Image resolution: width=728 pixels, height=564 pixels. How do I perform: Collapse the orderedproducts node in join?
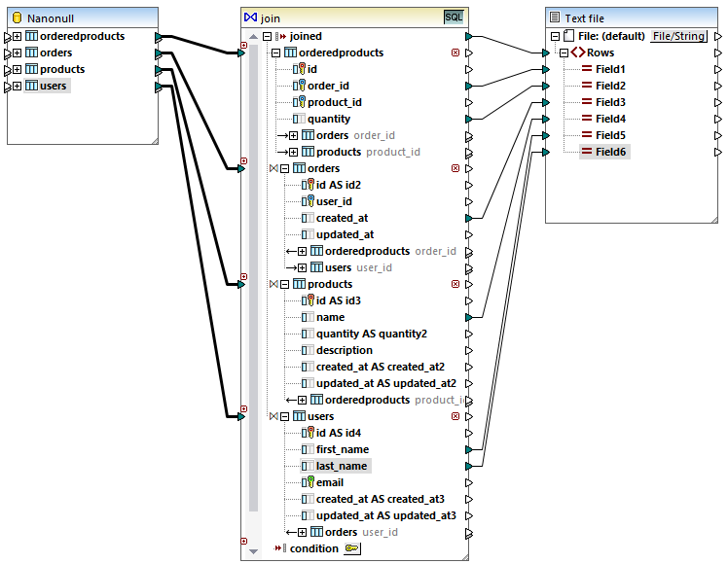(275, 53)
